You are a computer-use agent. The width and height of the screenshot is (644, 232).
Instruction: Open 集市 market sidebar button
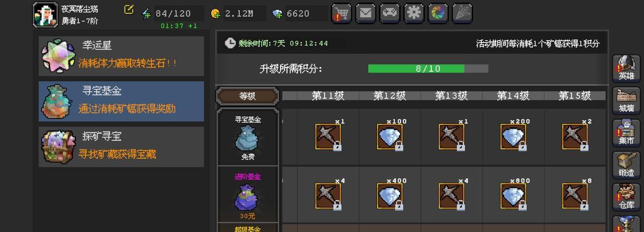point(627,133)
